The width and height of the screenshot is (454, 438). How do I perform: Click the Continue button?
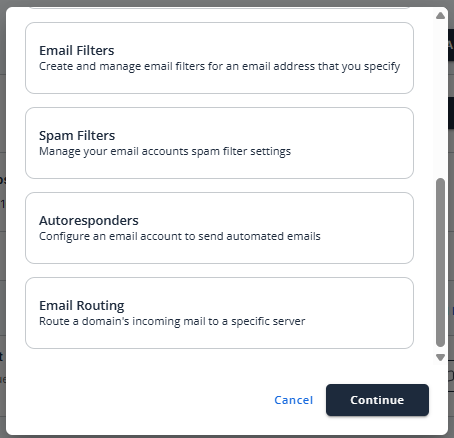tap(377, 400)
